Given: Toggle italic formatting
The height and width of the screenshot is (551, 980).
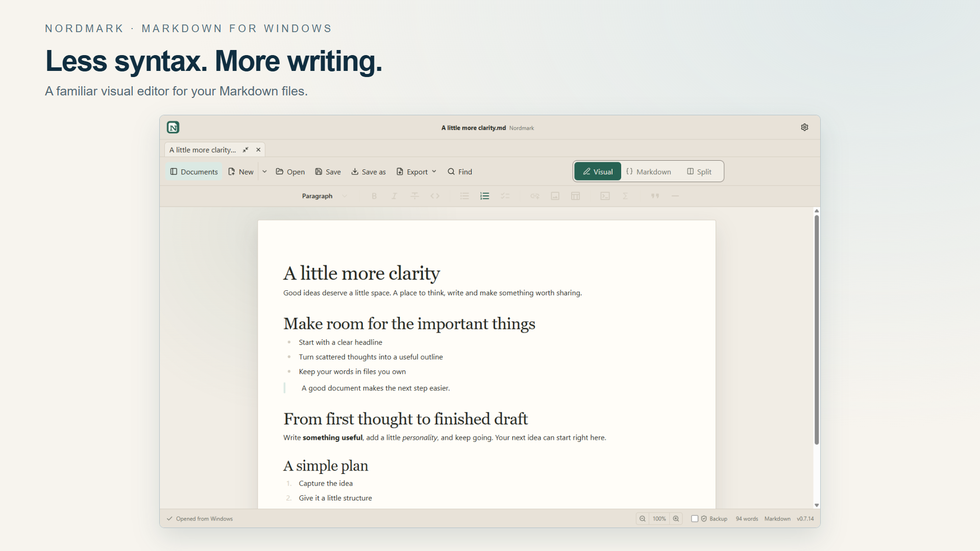Looking at the screenshot, I should 394,196.
